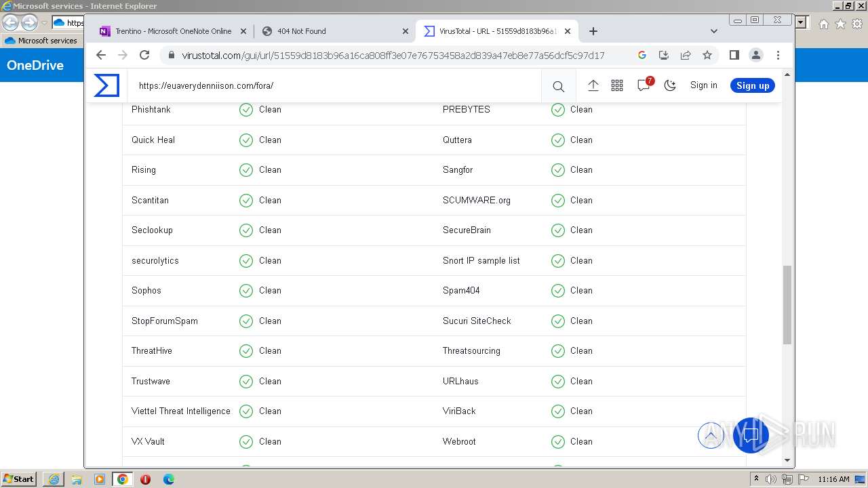Open the Windows Start menu

19,479
